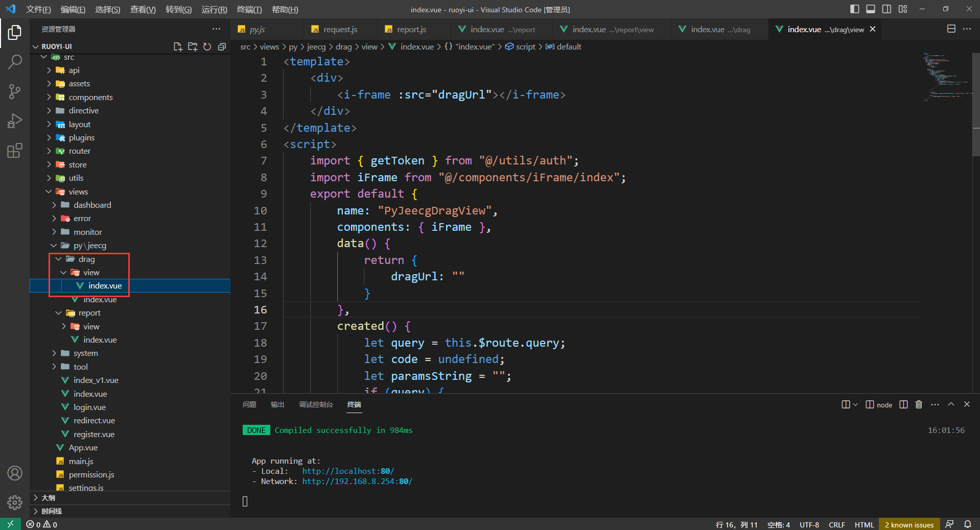Viewport: 980px width, 530px height.
Task: Change the CRLF line ending setting
Action: point(836,525)
